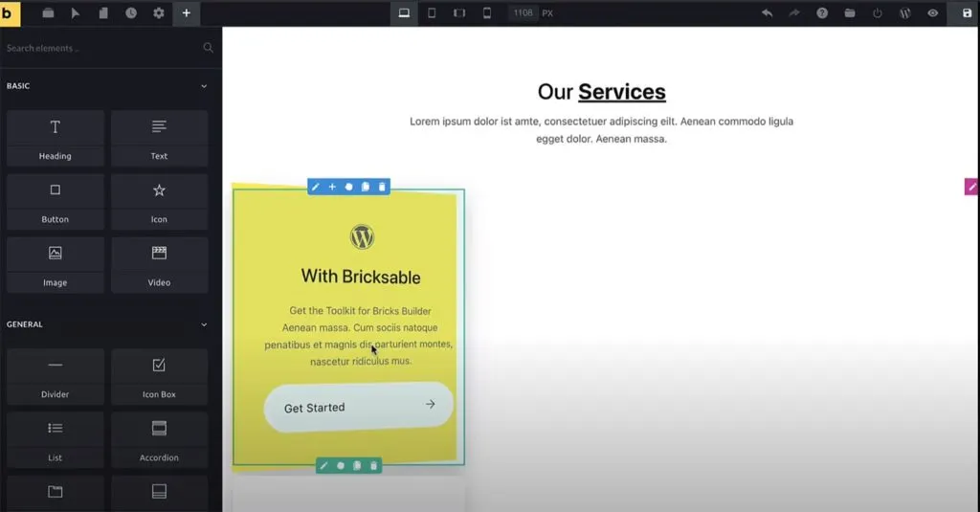Click the plus add elements icon
The image size is (980, 512).
pos(187,13)
